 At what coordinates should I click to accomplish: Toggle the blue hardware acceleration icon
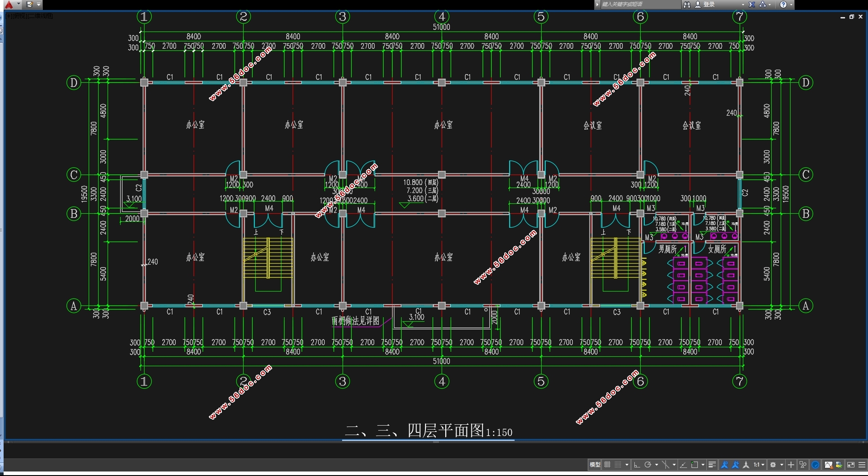point(815,465)
